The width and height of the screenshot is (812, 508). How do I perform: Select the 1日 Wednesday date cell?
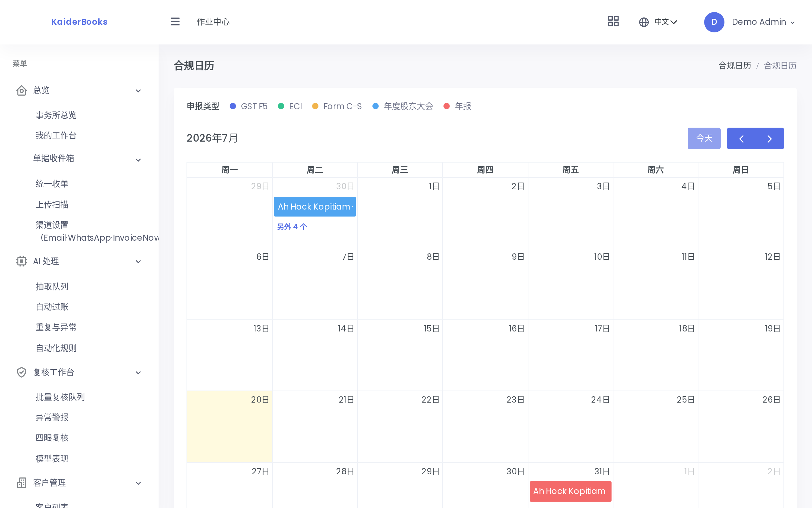pos(400,213)
